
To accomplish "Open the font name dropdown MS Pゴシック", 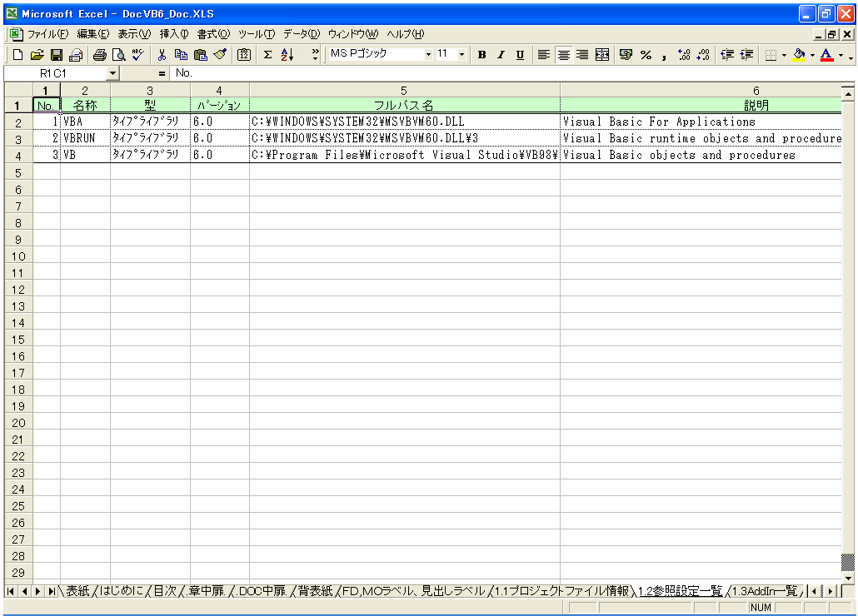I will click(428, 54).
